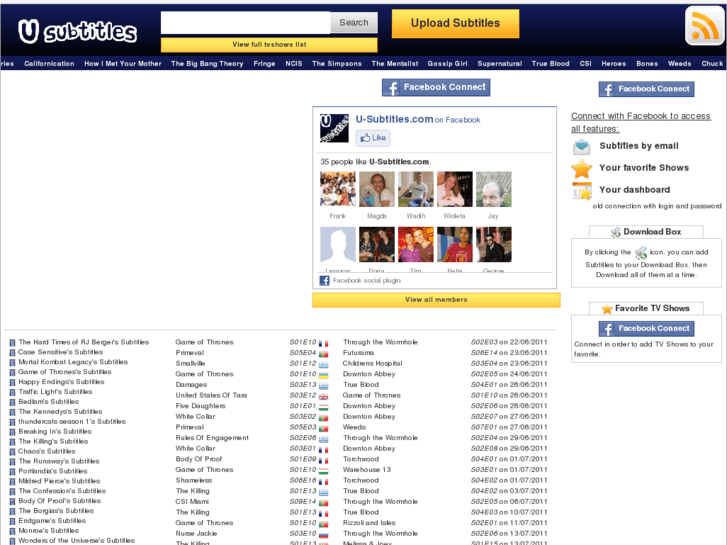The image size is (727, 545).
Task: Open Mortal Kombat Legacy's Subtitles link
Action: coord(73,362)
